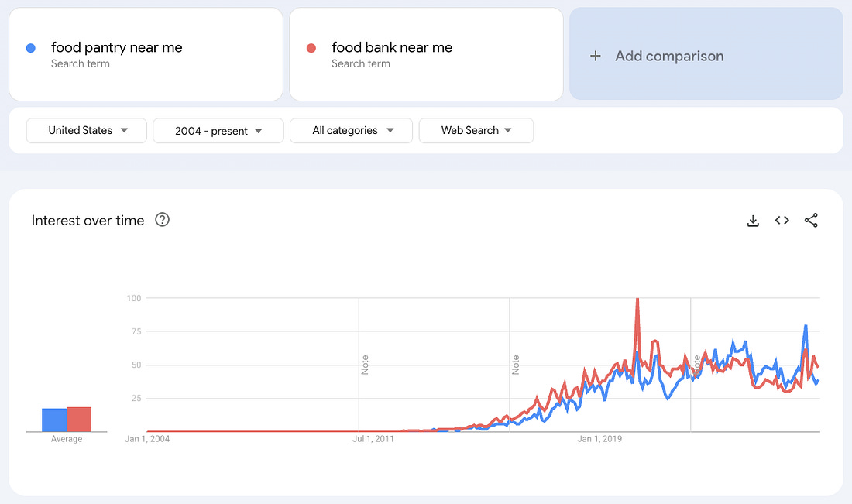Click the third Note marker on chart
This screenshot has width=852, height=504.
click(696, 362)
